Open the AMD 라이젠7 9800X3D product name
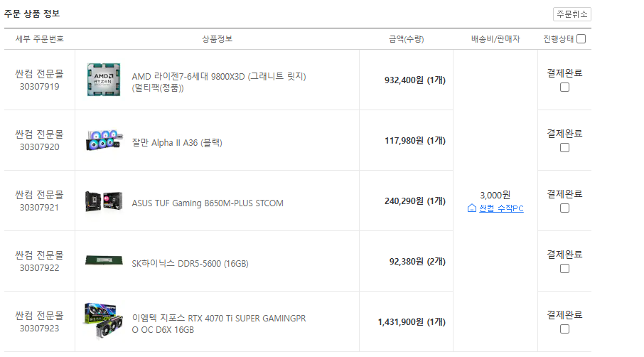Image resolution: width=644 pixels, height=357 pixels. [219, 82]
